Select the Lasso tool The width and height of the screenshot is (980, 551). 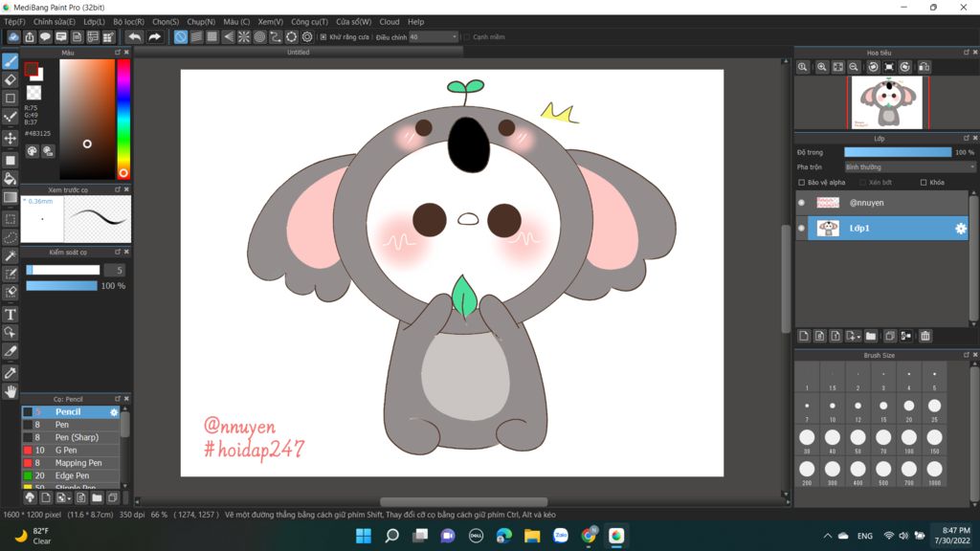(10, 237)
